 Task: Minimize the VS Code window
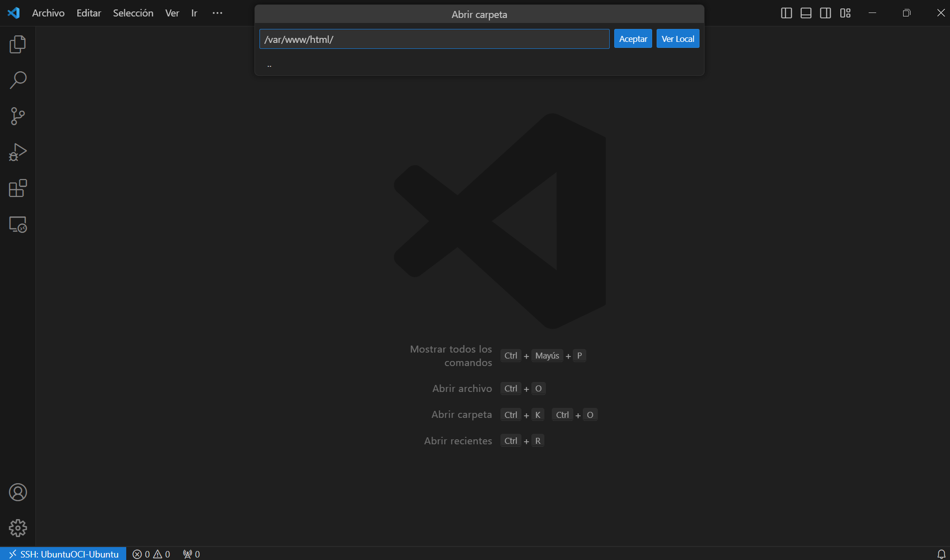tap(872, 13)
